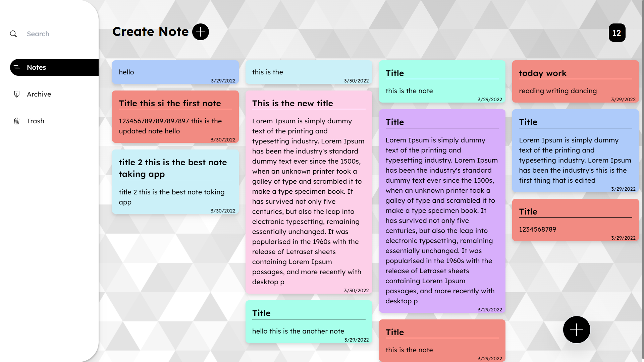The width and height of the screenshot is (644, 362).
Task: Click the Create Note plus icon
Action: coord(200,32)
